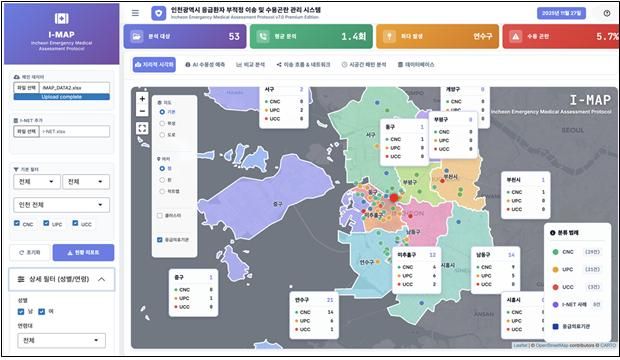
Task: Click the help question mark icon
Action: (x=607, y=13)
